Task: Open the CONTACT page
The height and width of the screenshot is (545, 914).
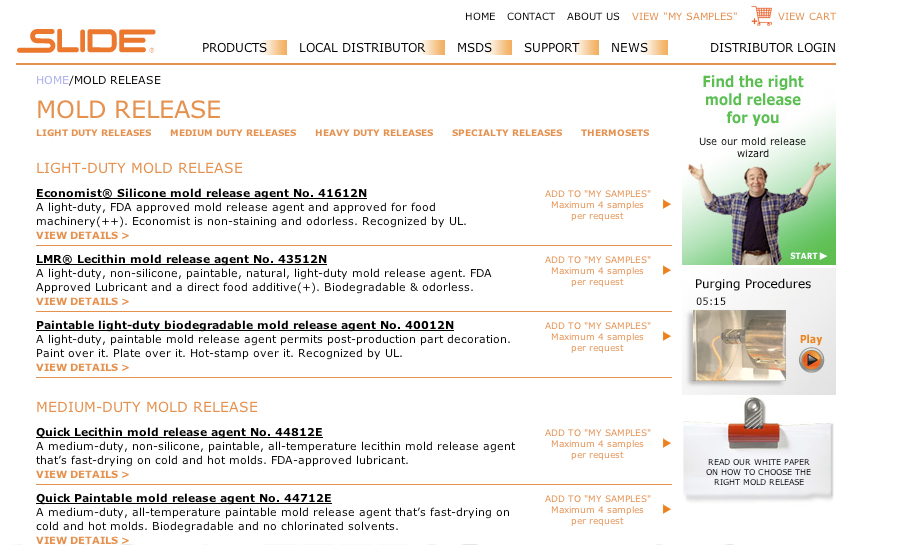Action: pos(530,16)
